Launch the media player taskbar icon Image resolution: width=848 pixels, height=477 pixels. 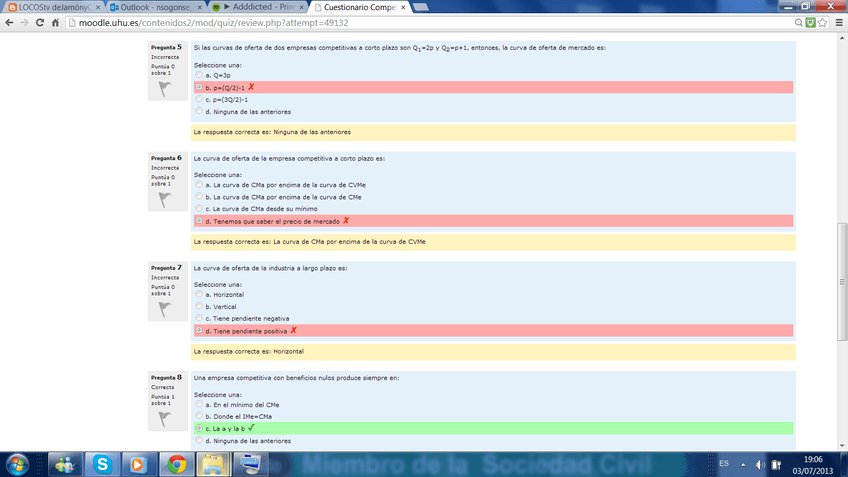point(138,465)
